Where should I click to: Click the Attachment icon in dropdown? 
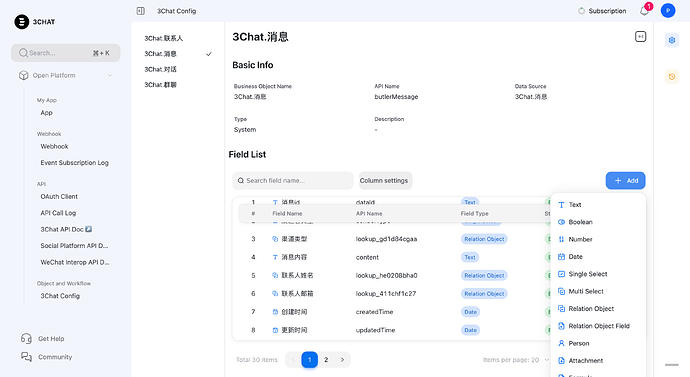561,361
